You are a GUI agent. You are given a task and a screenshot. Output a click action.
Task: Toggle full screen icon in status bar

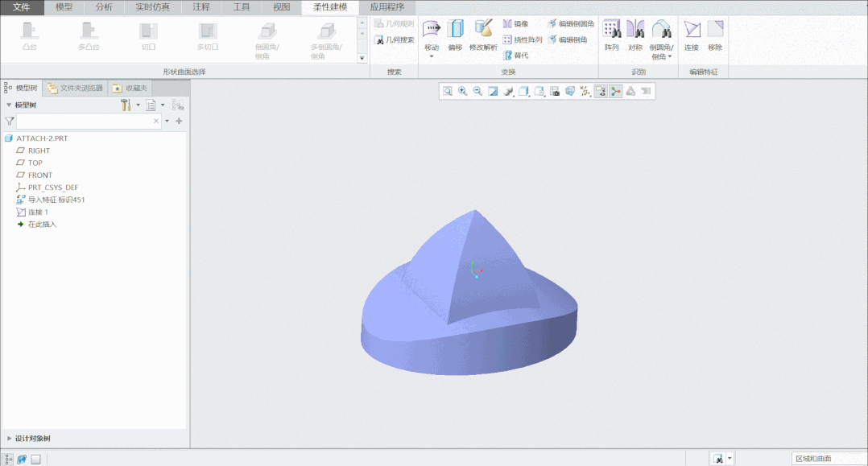point(36,460)
